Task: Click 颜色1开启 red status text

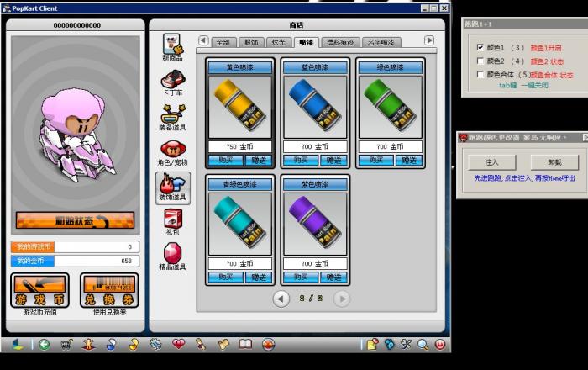Action: click(x=546, y=48)
